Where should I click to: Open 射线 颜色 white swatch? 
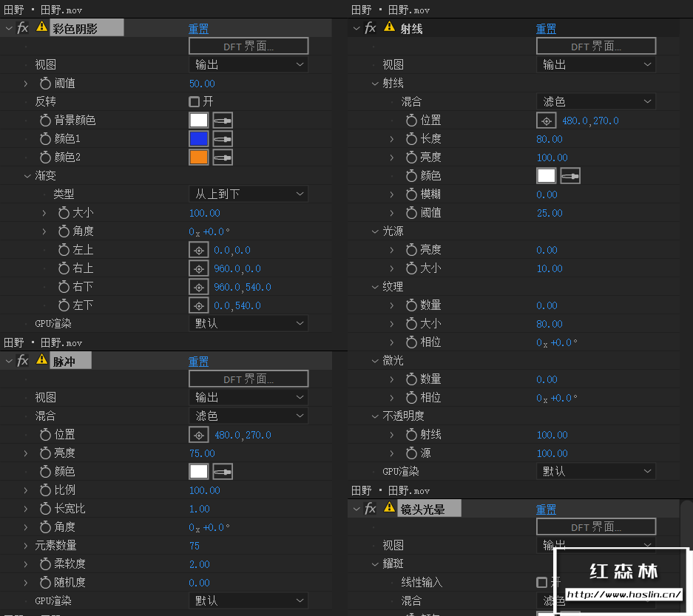(x=546, y=176)
